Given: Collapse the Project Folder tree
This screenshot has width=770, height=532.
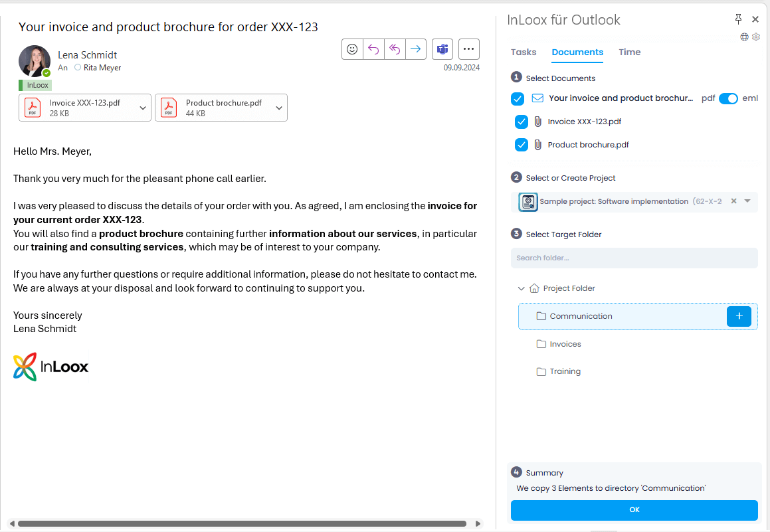Looking at the screenshot, I should (x=522, y=288).
